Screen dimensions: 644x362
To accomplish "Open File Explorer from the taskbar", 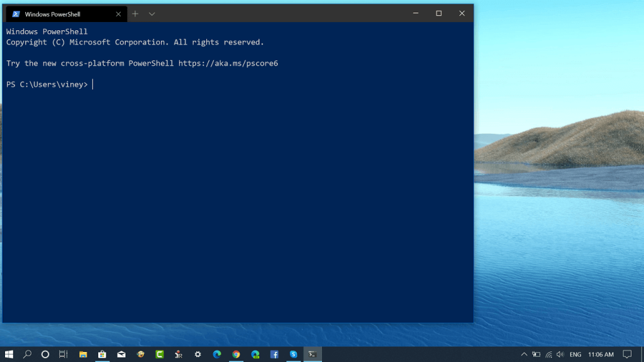I will (83, 354).
